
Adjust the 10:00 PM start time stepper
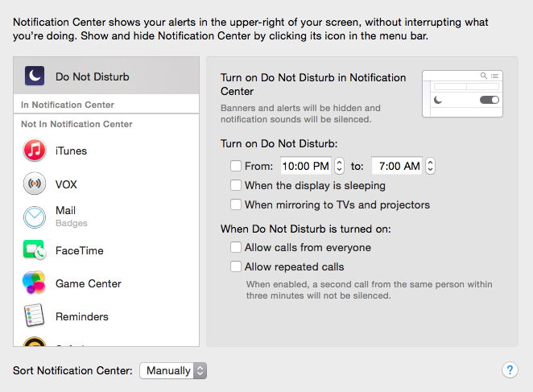click(339, 166)
